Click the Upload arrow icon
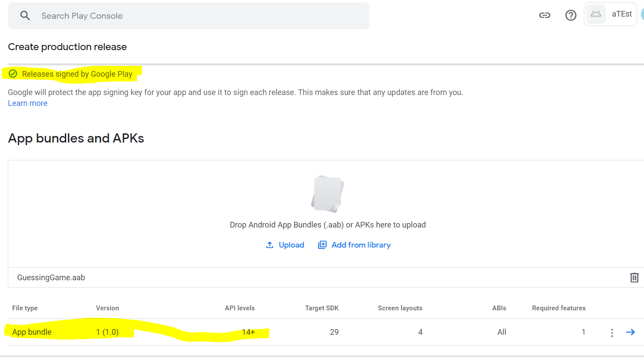 (x=270, y=245)
